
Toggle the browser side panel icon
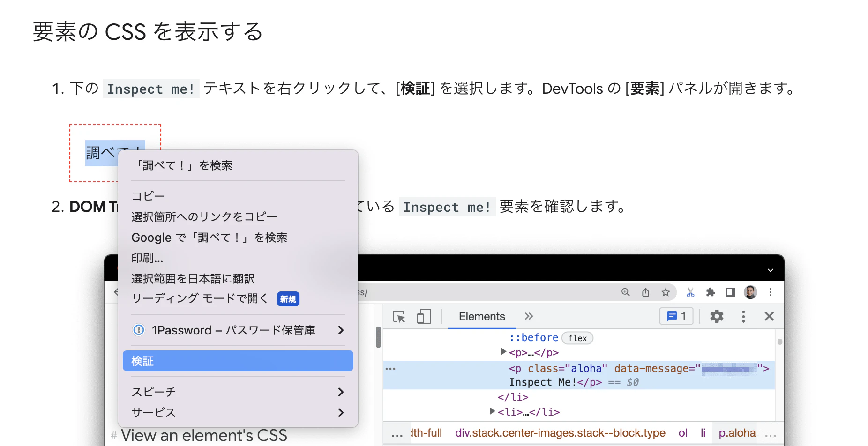(730, 292)
